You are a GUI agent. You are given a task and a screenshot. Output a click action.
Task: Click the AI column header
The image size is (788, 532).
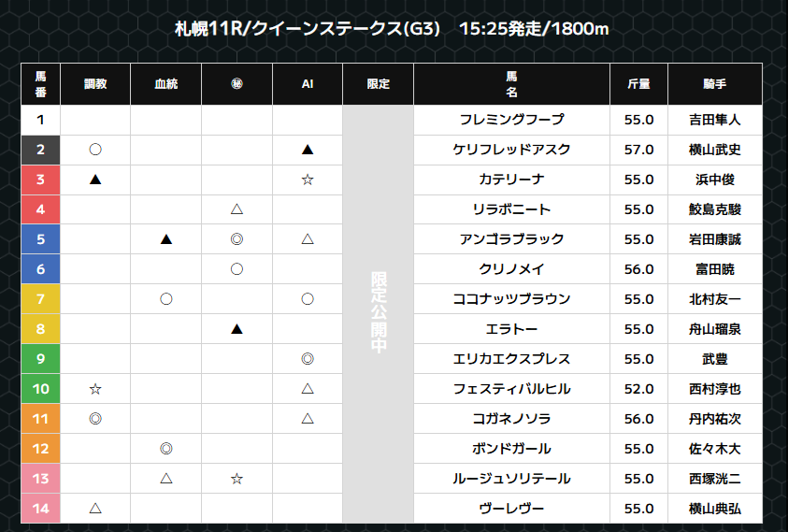tap(308, 84)
